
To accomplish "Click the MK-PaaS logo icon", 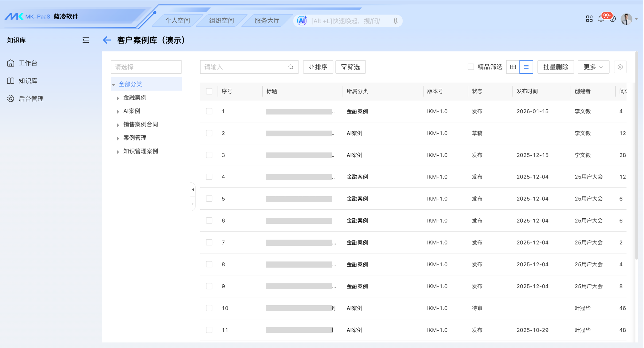I will point(14,16).
